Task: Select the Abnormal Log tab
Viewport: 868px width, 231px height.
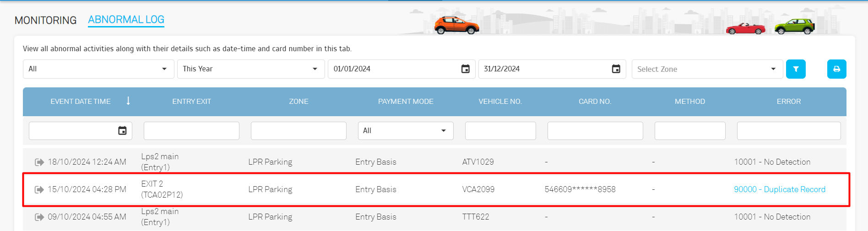Action: 126,20
